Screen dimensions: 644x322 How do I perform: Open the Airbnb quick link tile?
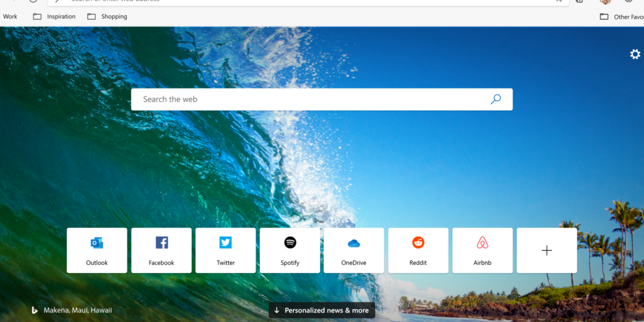482,250
